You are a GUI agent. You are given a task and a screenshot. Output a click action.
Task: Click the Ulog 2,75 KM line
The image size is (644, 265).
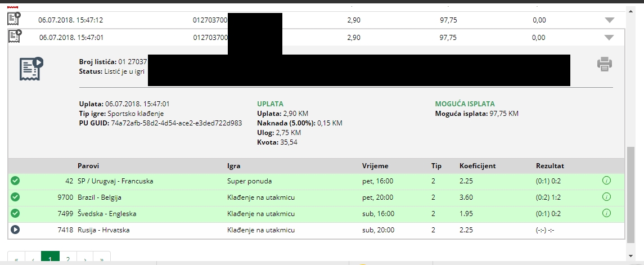point(279,132)
